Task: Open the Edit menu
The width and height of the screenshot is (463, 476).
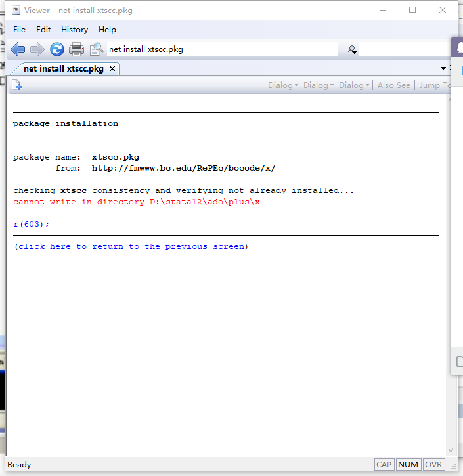Action: 43,30
